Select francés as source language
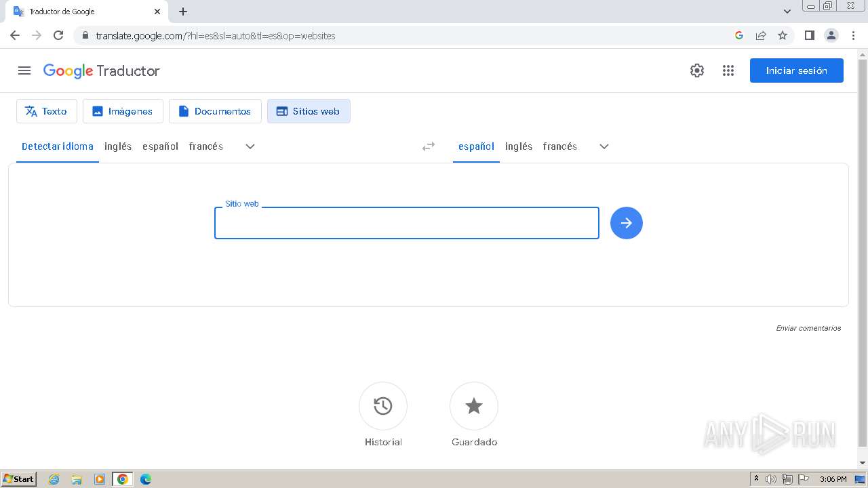This screenshot has width=868, height=488. point(206,146)
